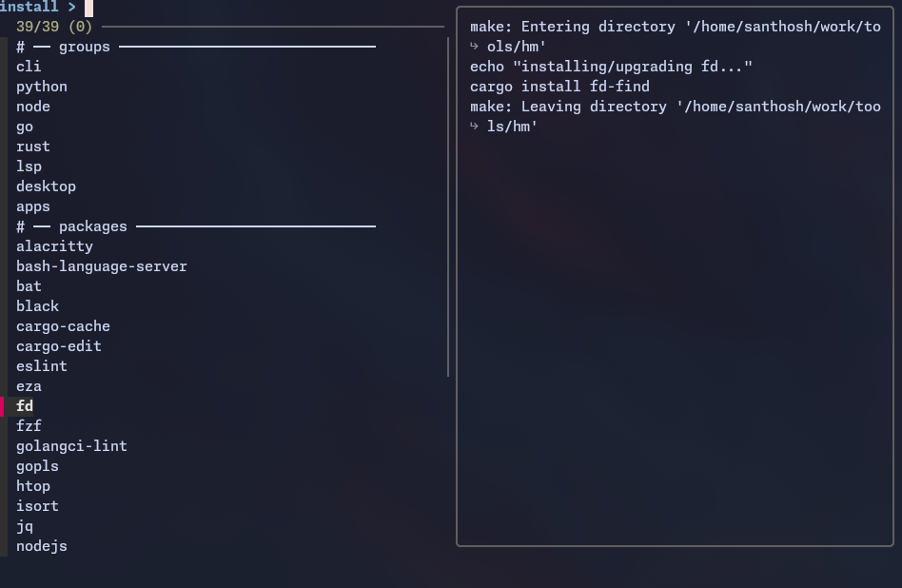Screen dimensions: 902x588
Task: Click the highlighted fd package entry
Action: pyautogui.click(x=25, y=406)
